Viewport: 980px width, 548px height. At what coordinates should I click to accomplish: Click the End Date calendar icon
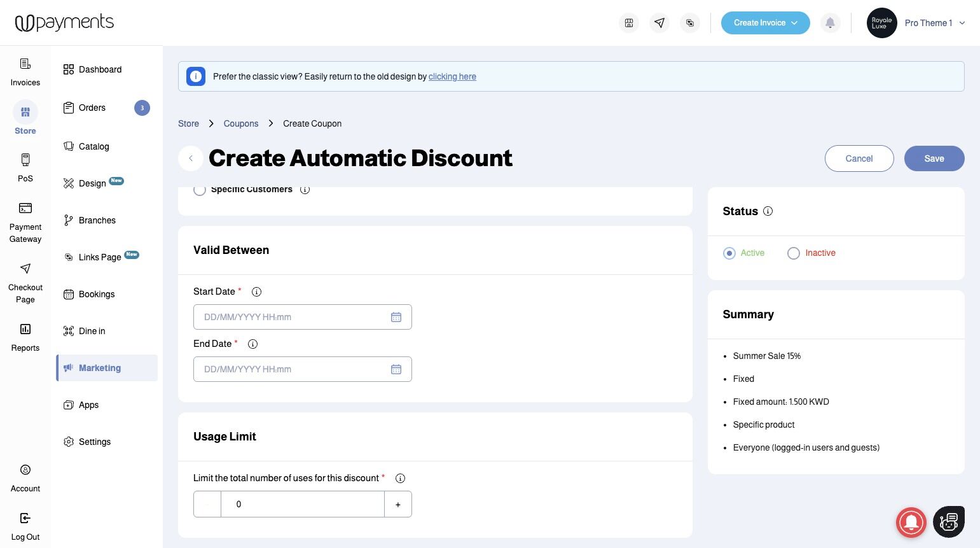(x=396, y=369)
